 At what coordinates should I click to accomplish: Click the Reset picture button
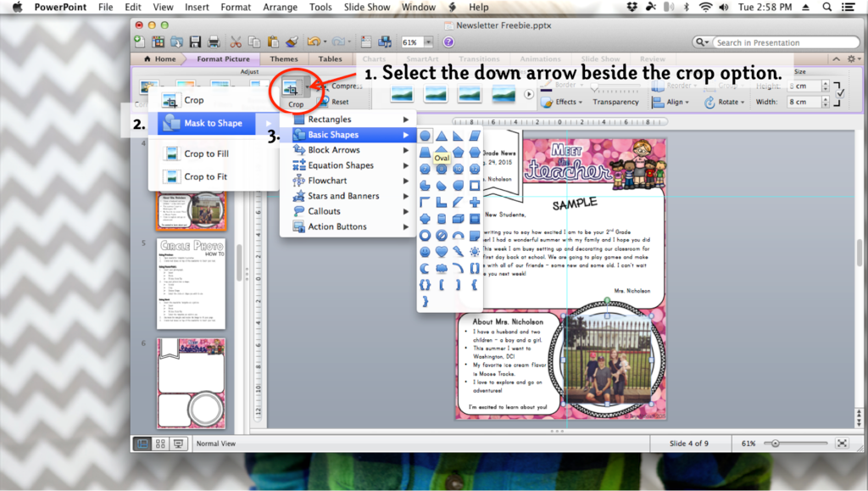pyautogui.click(x=334, y=102)
